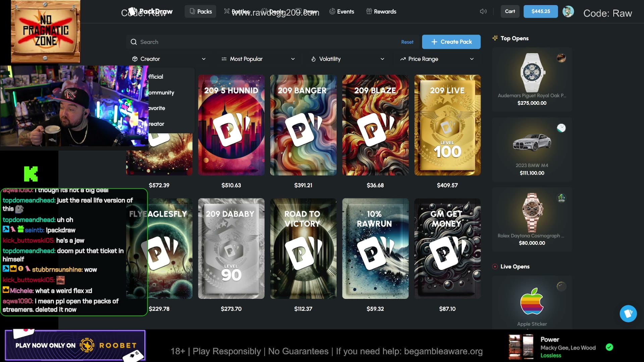Click the $229.78 pack price
The width and height of the screenshot is (644, 362).
click(159, 309)
